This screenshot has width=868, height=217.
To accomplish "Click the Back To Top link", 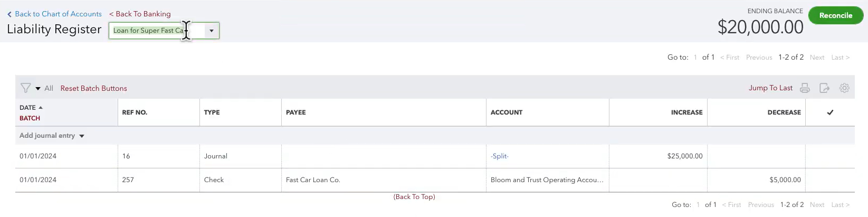I will 414,197.
